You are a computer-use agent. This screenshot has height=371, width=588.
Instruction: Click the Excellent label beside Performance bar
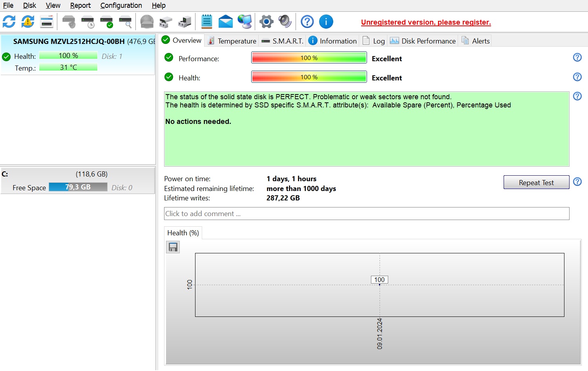coord(387,58)
